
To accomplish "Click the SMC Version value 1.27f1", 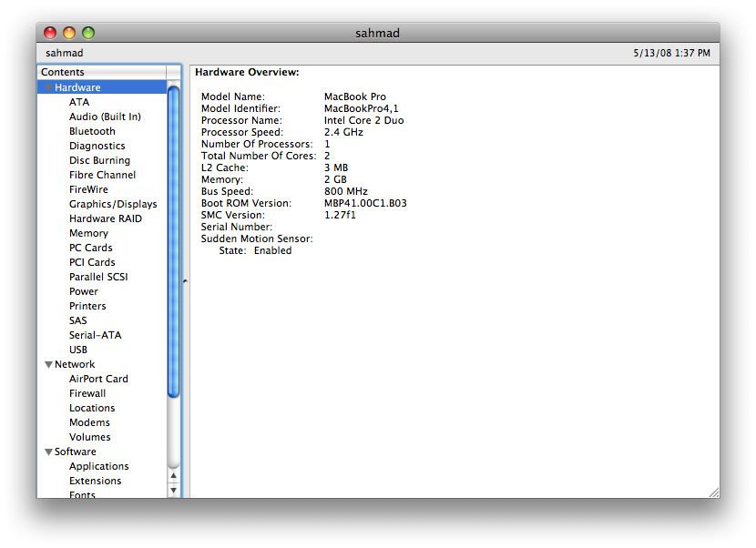I will 340,215.
